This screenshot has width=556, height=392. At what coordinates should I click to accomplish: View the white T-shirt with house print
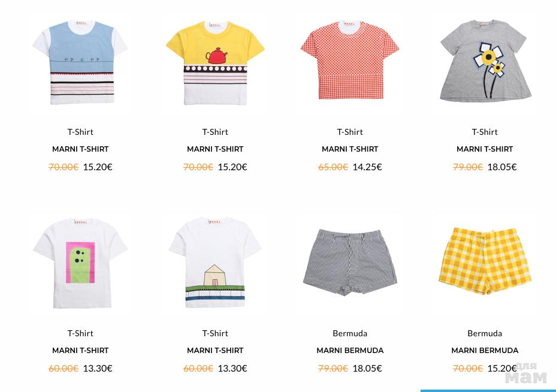coord(215,263)
